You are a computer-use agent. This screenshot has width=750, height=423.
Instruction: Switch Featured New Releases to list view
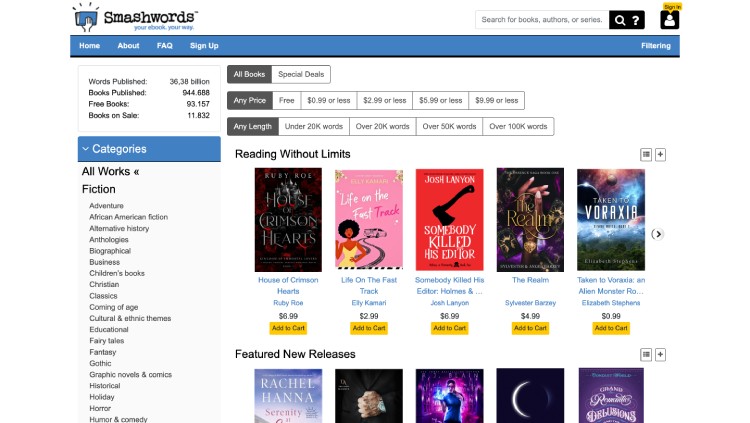[646, 355]
